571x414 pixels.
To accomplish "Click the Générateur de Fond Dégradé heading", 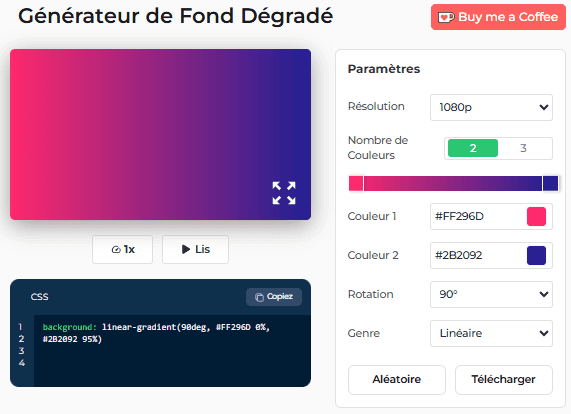I will pyautogui.click(x=176, y=16).
